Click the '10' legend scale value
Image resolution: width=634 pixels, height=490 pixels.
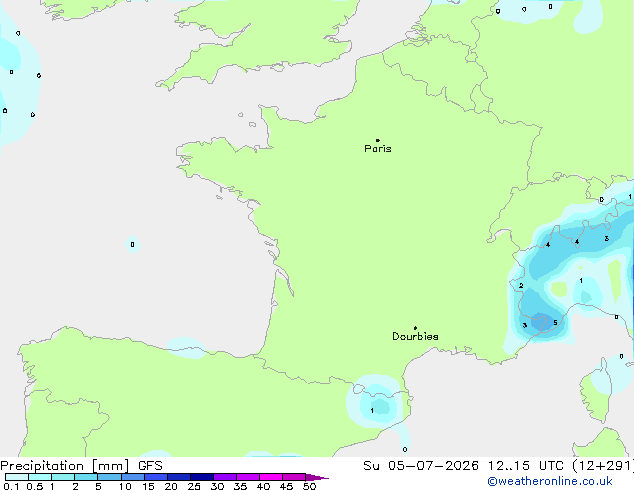[x=125, y=486]
